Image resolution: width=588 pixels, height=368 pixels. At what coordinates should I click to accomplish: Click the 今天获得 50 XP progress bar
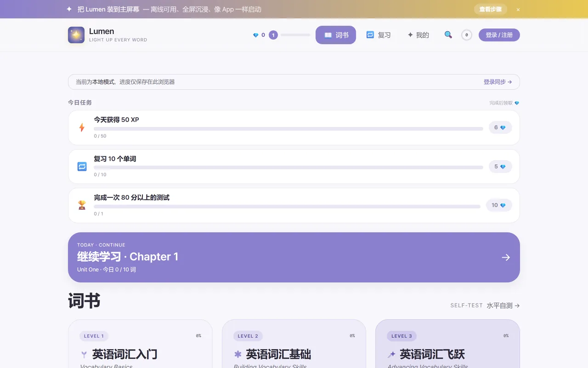tap(288, 129)
